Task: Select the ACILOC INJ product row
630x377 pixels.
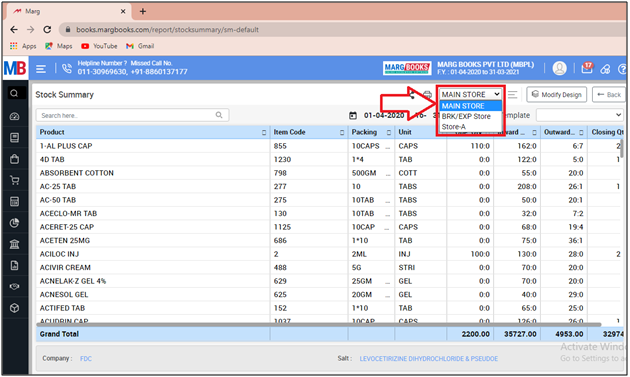Action: coord(329,254)
